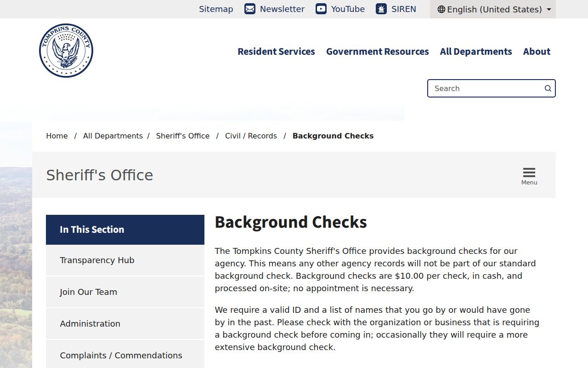This screenshot has width=588, height=368.
Task: Select Civil / Records in the breadcrumb
Action: [x=251, y=136]
